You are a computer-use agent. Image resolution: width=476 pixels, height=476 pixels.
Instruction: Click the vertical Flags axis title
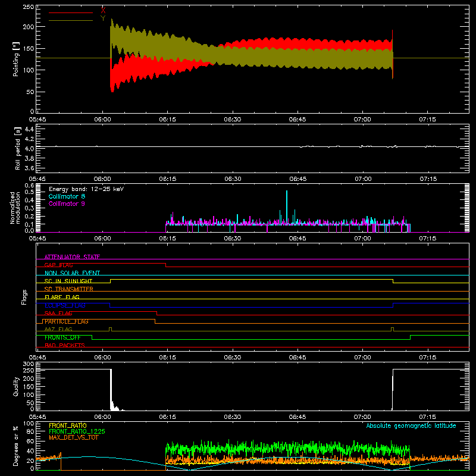pos(24,297)
